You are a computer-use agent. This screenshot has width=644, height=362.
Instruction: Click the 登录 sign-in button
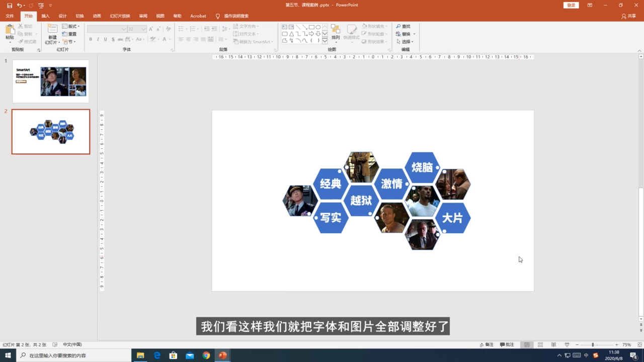(571, 5)
